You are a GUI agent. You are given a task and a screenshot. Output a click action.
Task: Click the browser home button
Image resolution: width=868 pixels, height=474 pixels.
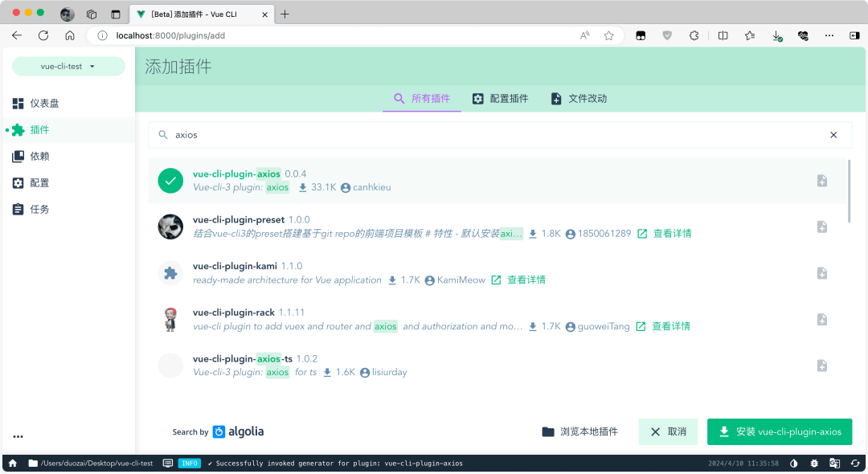pyautogui.click(x=70, y=35)
